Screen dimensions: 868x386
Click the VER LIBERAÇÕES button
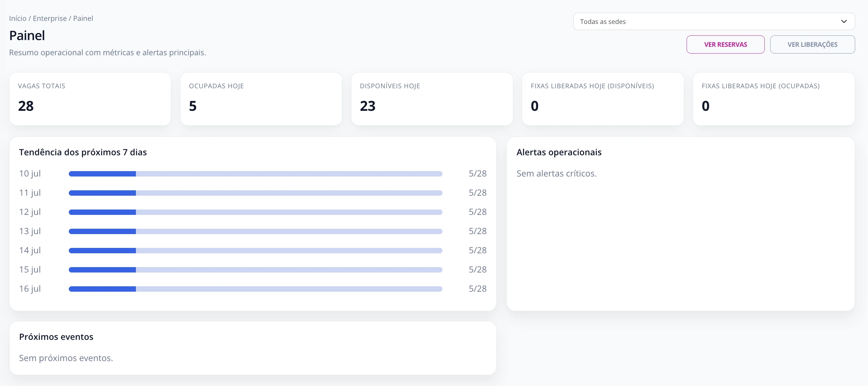(x=812, y=44)
